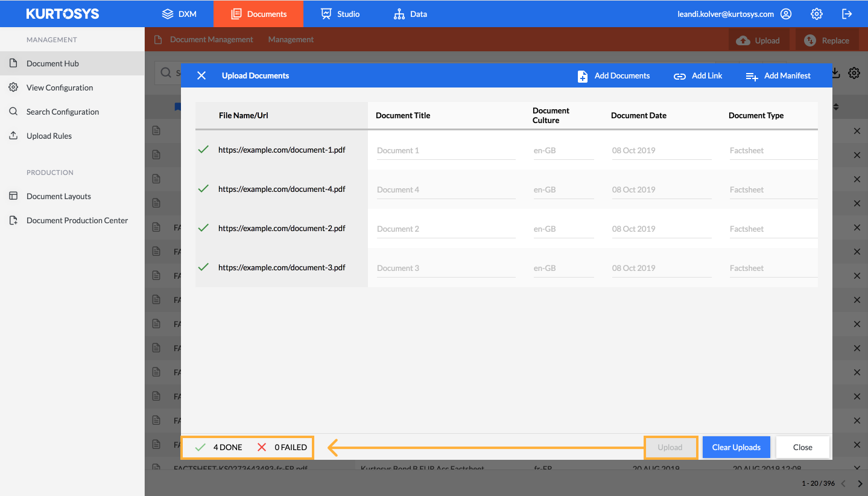
Task: Click the disabled Upload button in dialog
Action: 670,447
